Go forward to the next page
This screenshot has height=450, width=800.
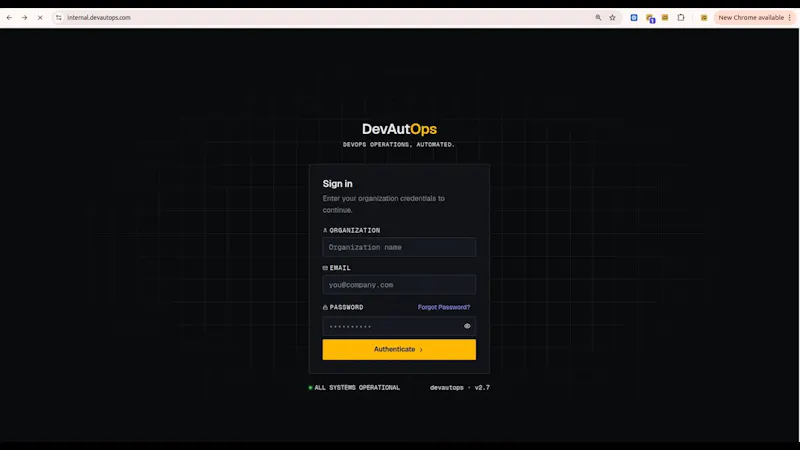pos(24,17)
